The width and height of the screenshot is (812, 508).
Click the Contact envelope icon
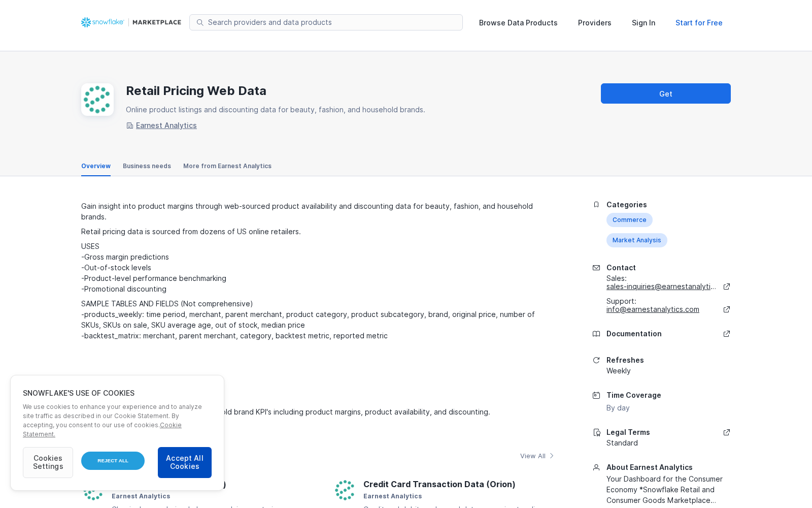[x=596, y=268]
